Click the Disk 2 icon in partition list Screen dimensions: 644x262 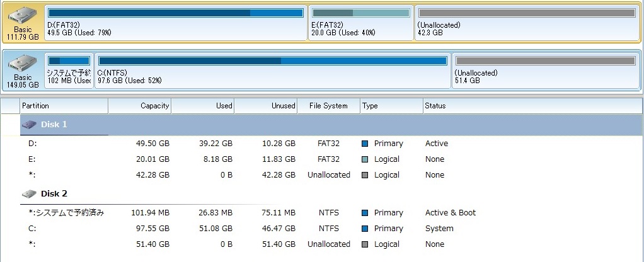tap(29, 194)
